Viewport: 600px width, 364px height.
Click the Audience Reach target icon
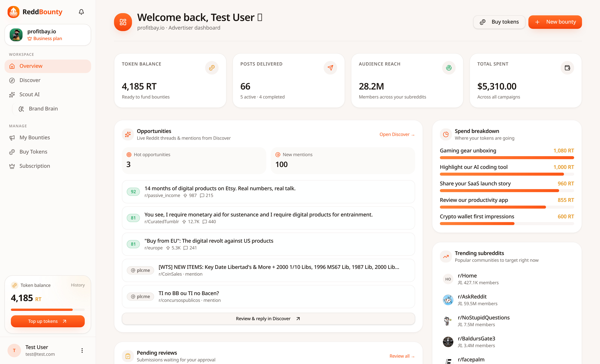click(449, 68)
